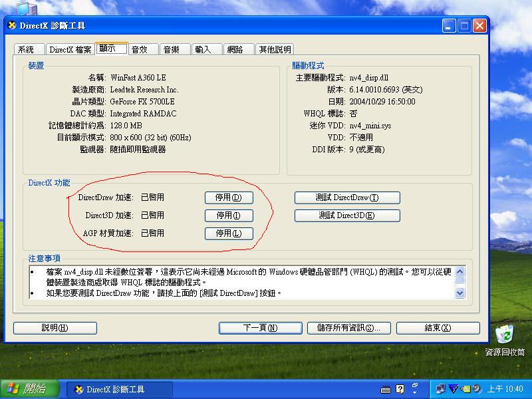Screen dimensions: 532x399
Task: Click the DirectX icon in the title bar
Action: 12,25
